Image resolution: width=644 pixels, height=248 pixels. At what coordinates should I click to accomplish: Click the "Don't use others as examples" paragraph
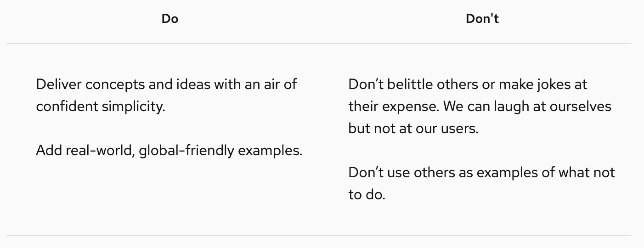point(481,183)
